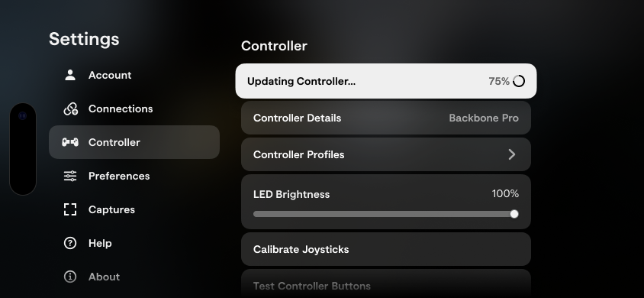Click the middle of the LED Brightness track

tap(384, 214)
